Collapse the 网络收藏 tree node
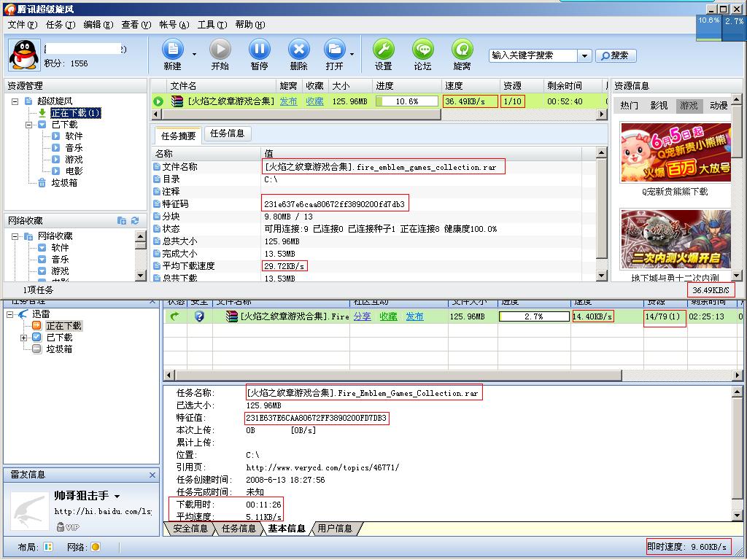The height and width of the screenshot is (560, 747). [x=15, y=236]
